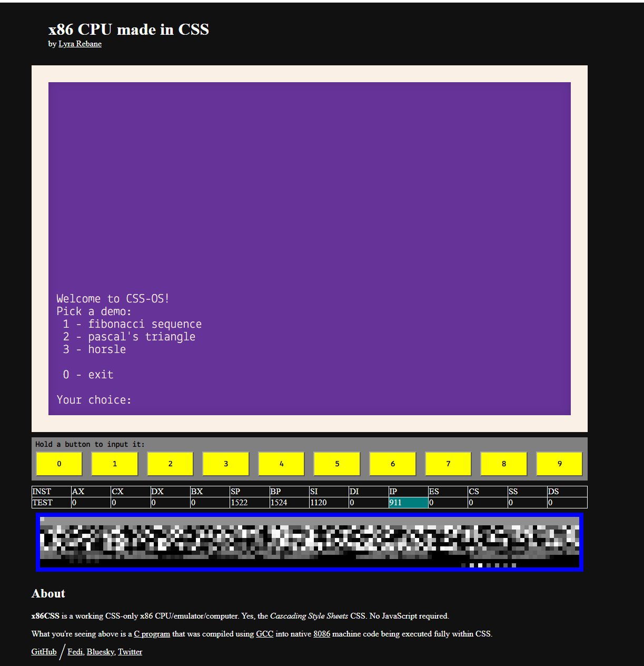Click the yellow 4 button
The height and width of the screenshot is (666, 644).
281,464
